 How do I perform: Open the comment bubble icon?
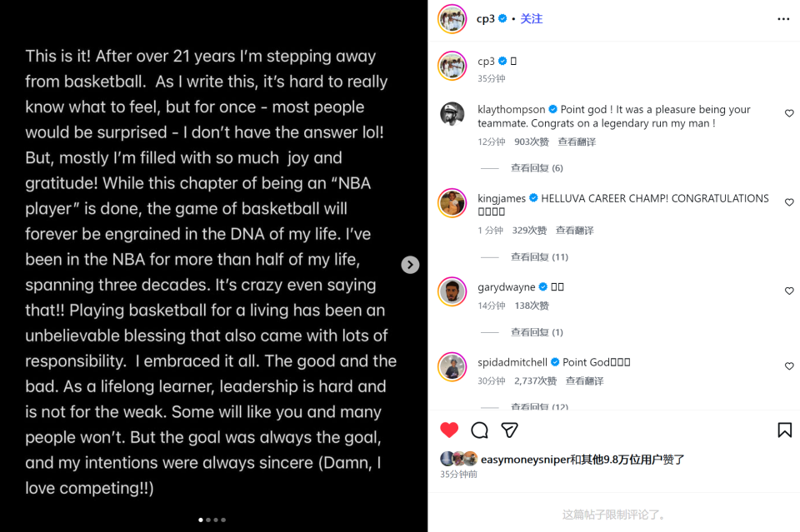[x=479, y=430]
